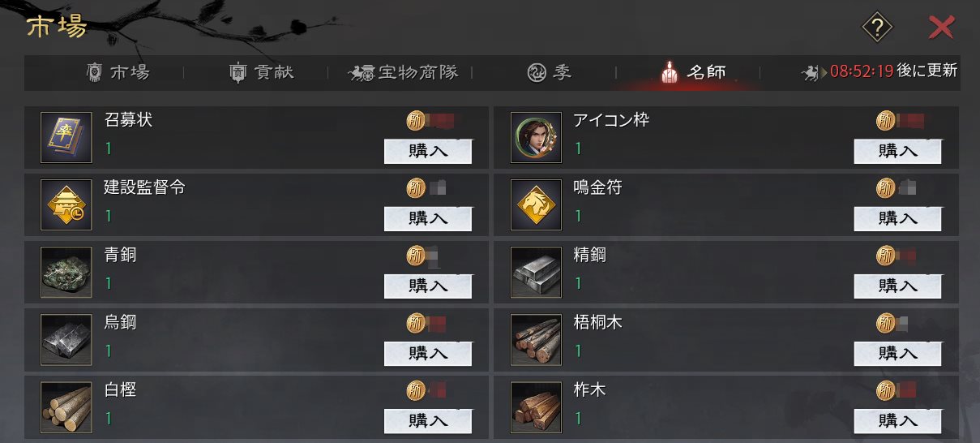The image size is (980, 443).
Task: Click the 白樫 wood logs icon
Action: pyautogui.click(x=66, y=406)
